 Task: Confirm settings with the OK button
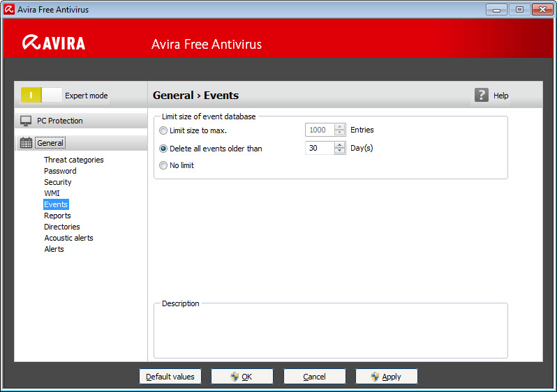click(242, 377)
